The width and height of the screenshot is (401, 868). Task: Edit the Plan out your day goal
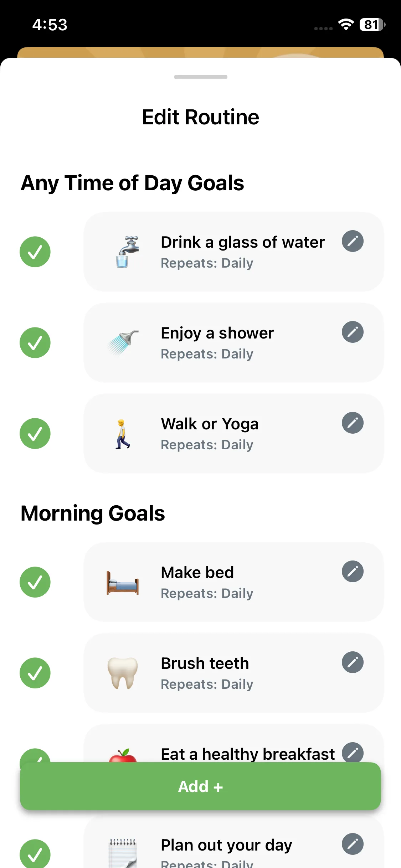[x=353, y=844]
